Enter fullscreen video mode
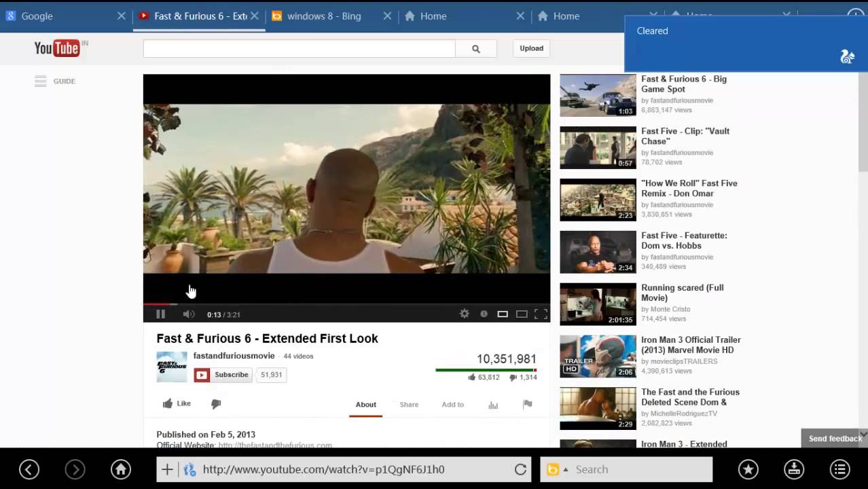The width and height of the screenshot is (868, 489). (541, 314)
